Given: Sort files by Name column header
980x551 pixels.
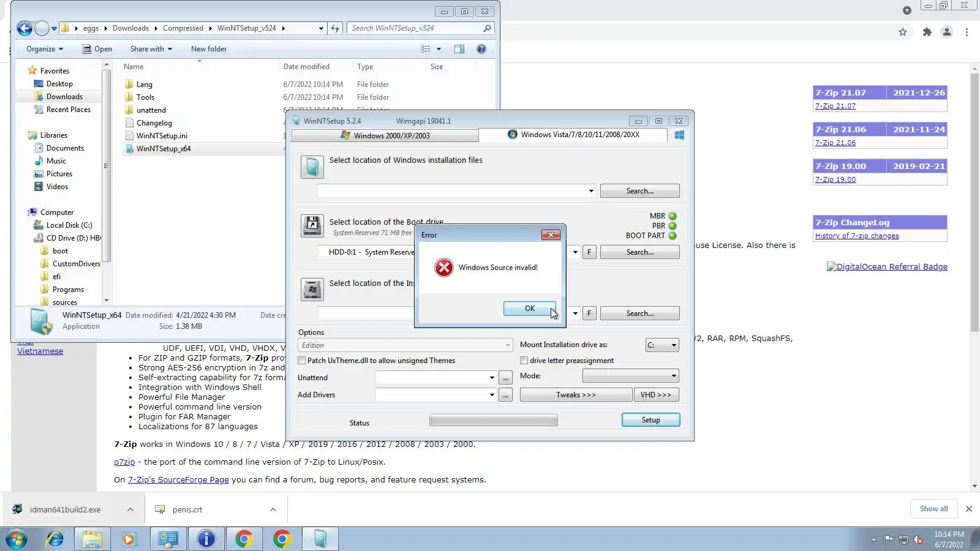Looking at the screenshot, I should coord(134,67).
